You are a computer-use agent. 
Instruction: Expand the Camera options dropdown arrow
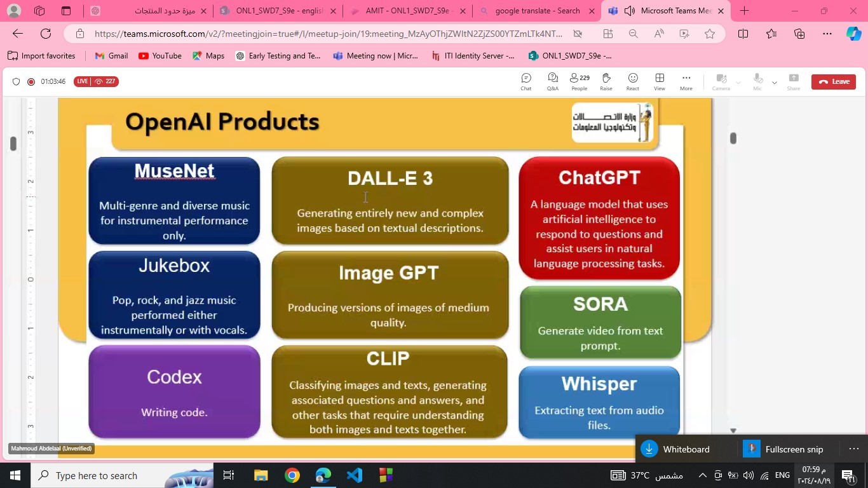point(738,83)
